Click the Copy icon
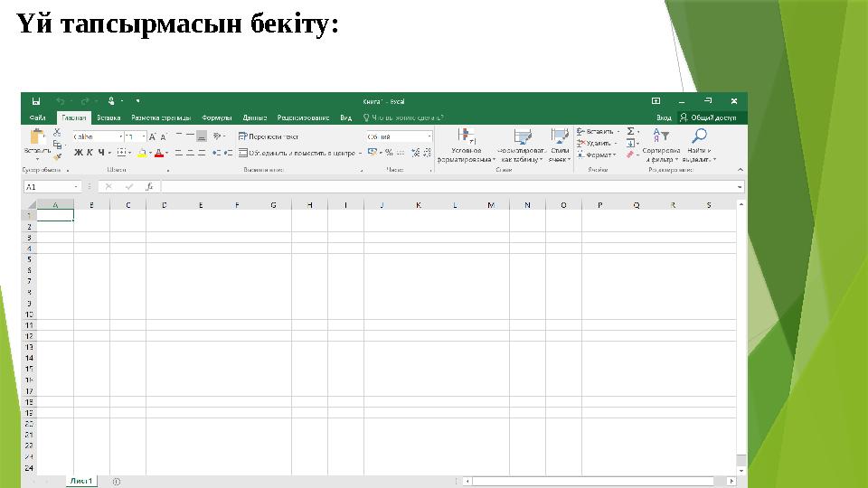The image size is (868, 488). point(57,145)
